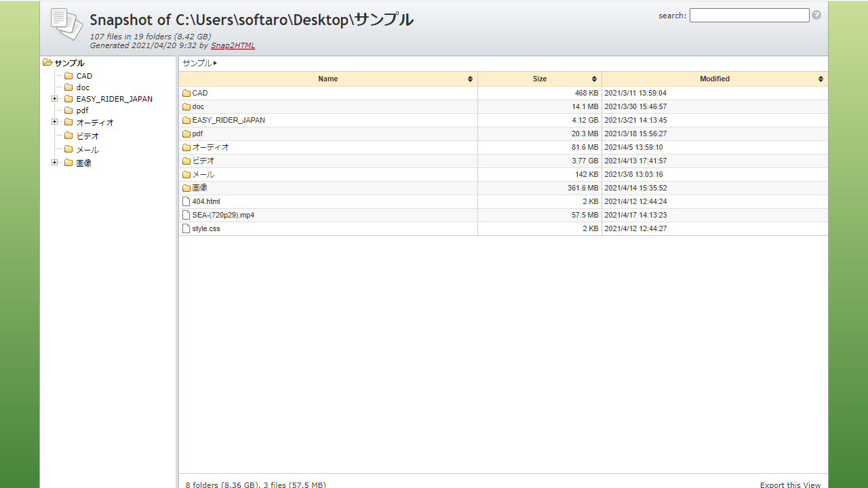Expand the 画像 tree node
868x488 pixels.
tap(55, 163)
